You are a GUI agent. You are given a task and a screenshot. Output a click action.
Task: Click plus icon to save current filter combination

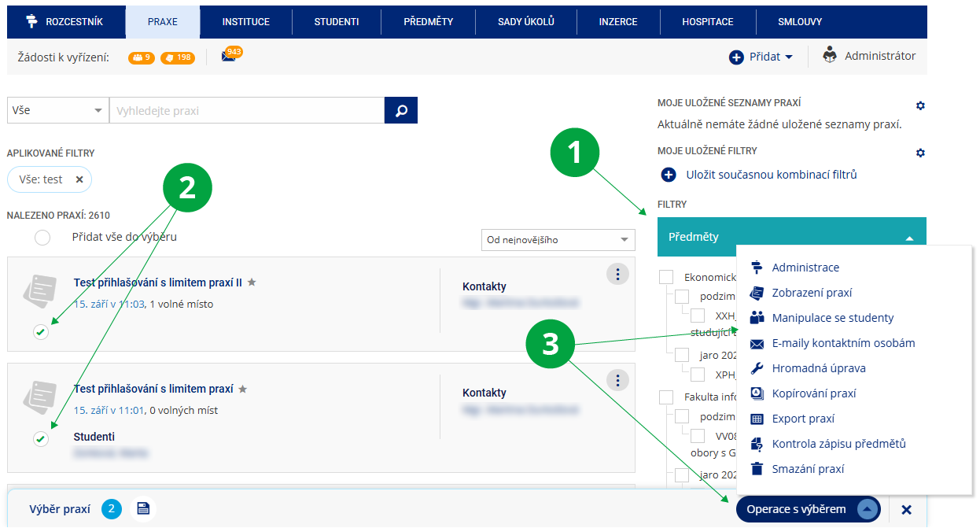tap(669, 175)
